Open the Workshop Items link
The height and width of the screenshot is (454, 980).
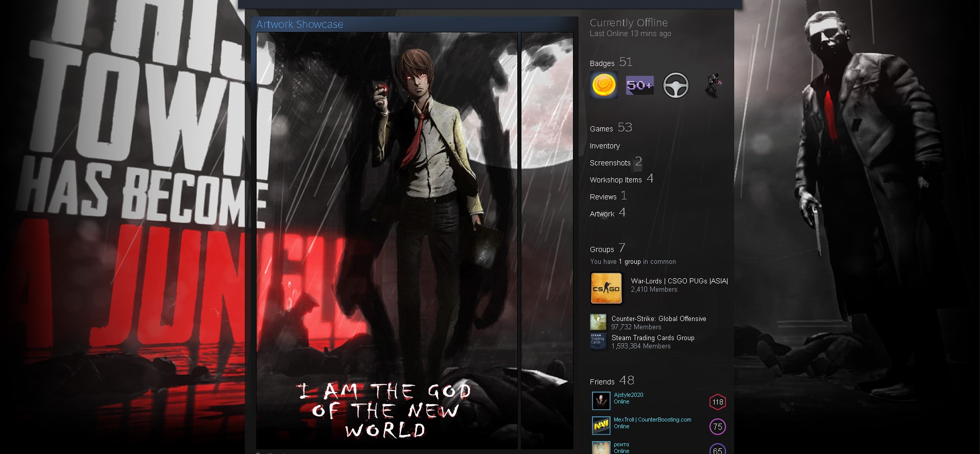pyautogui.click(x=616, y=180)
